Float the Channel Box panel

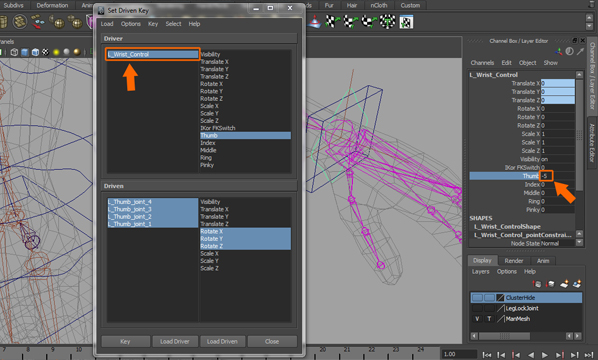click(575, 40)
